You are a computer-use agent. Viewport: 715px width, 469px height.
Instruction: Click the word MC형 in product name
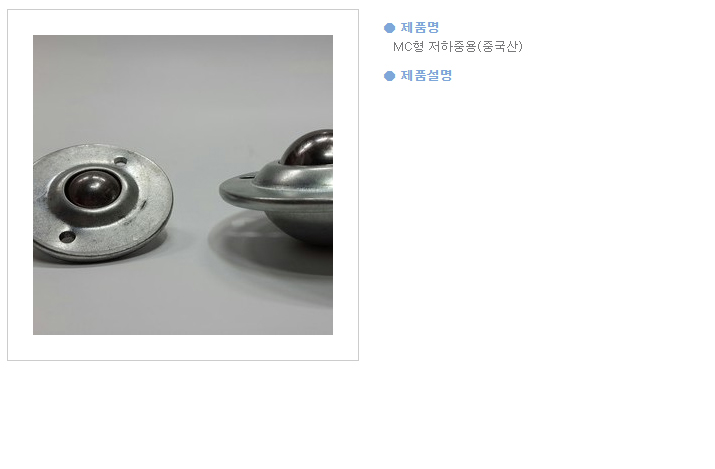tap(408, 46)
